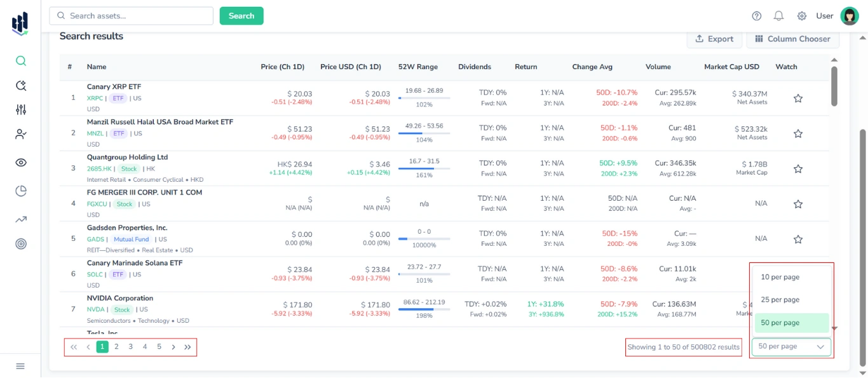Open the filters sliders icon in the sidebar
This screenshot has width=868, height=378.
[21, 110]
